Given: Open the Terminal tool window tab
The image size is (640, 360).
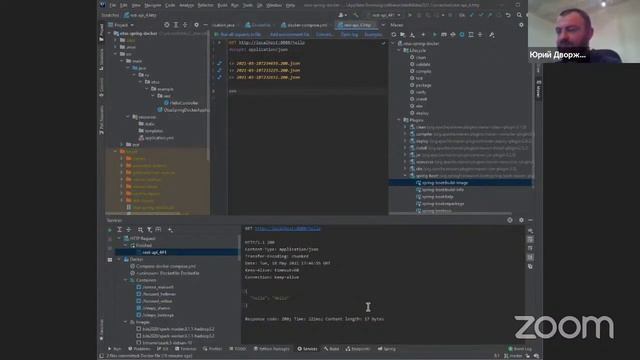Looking at the screenshot, I should pyautogui.click(x=185, y=349).
